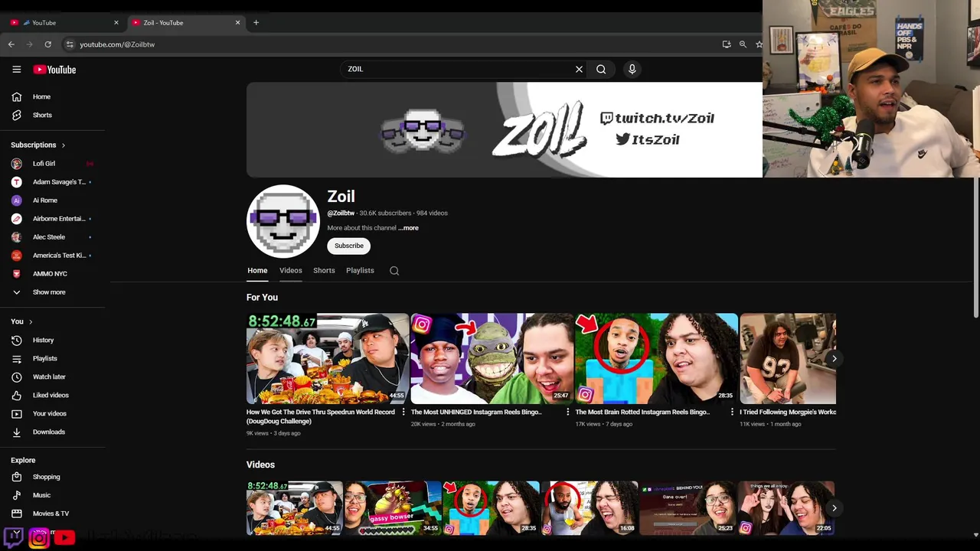
Task: Close the first 'YouTube' tab
Action: pos(116,22)
